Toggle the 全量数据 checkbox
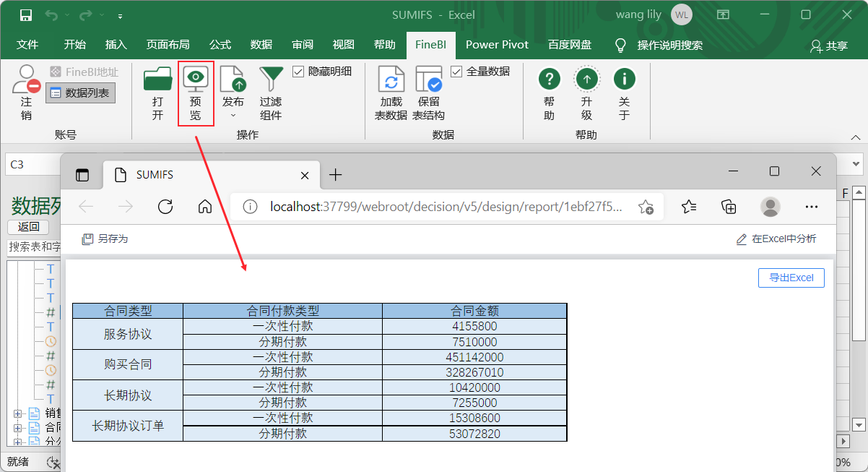Screen dimensions: 868x472 point(456,72)
